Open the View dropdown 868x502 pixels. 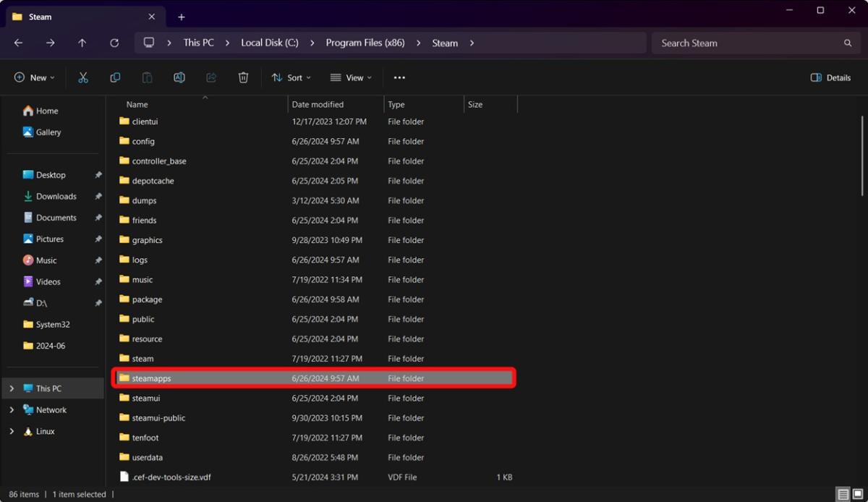pos(350,77)
